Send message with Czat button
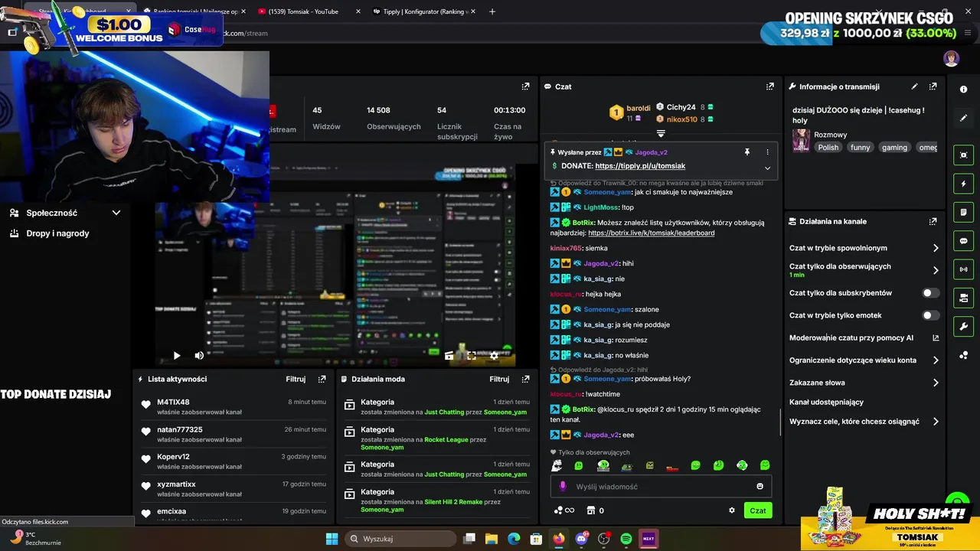980x551 pixels. [757, 510]
